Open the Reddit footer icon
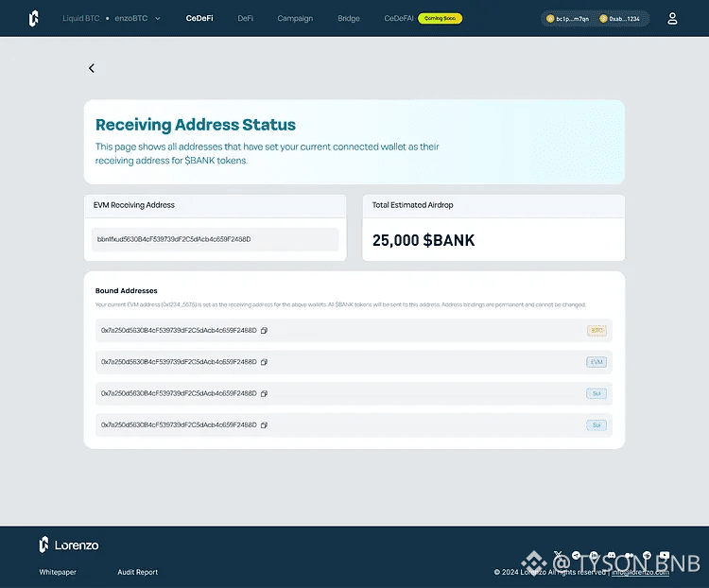 647,555
